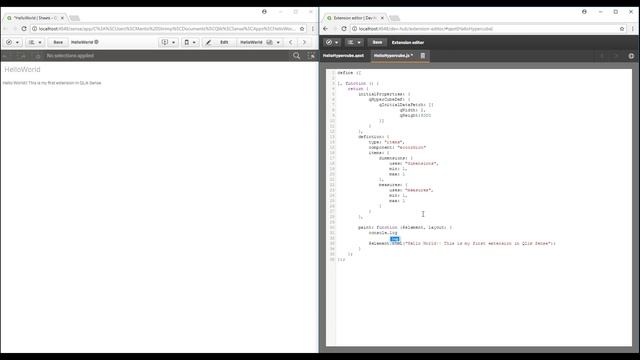Click step back icon in selections bar
The width and height of the screenshot is (640, 360).
pyautogui.click(x=6, y=56)
